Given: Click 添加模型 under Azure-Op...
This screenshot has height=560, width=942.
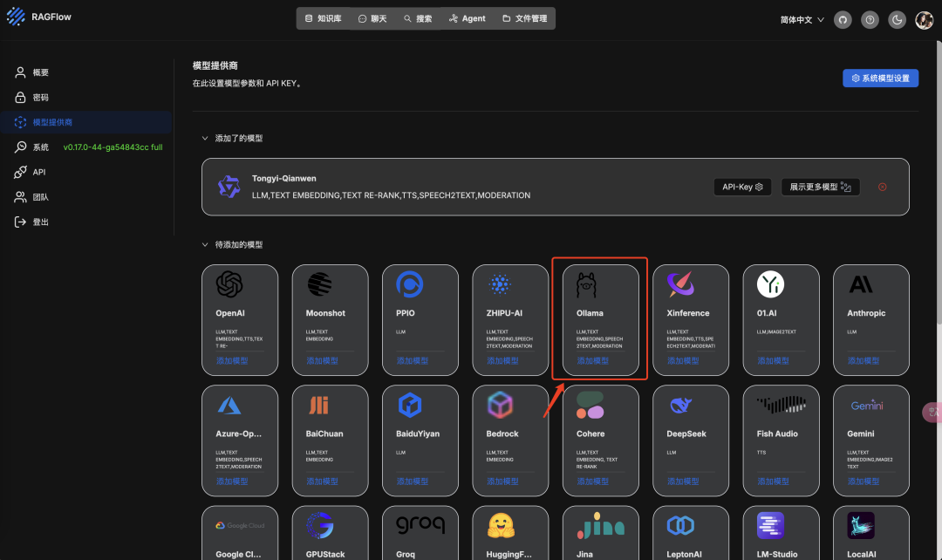Looking at the screenshot, I should click(232, 481).
